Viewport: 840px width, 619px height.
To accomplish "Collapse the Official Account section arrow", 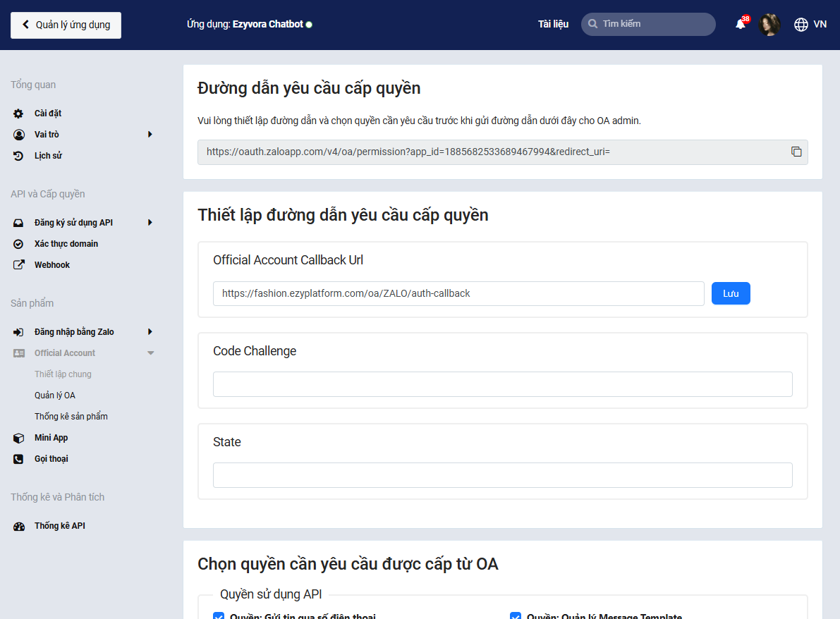I will click(x=150, y=353).
